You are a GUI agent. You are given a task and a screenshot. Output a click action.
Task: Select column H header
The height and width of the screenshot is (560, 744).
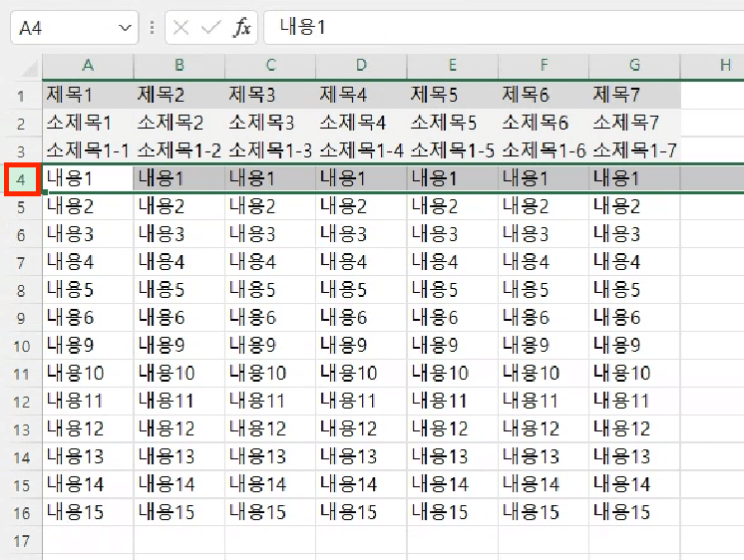(x=713, y=66)
